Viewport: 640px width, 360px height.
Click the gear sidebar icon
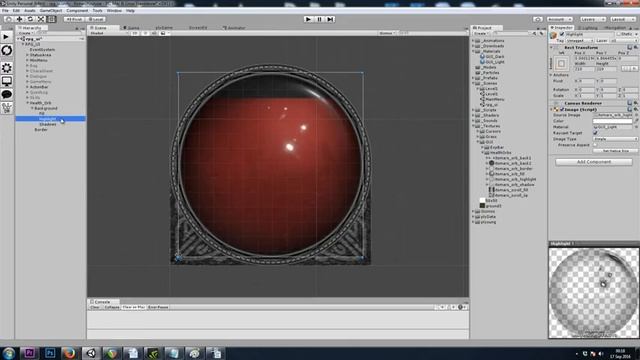(x=7, y=68)
